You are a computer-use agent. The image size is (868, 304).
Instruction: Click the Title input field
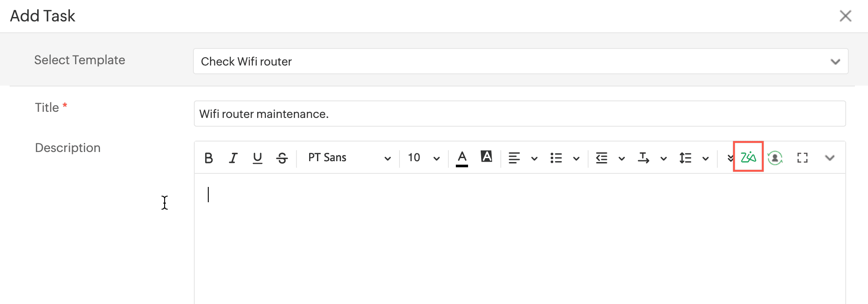pos(520,114)
